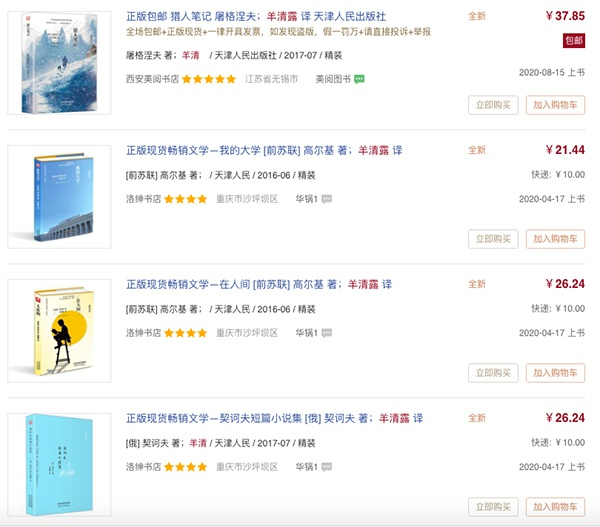The width and height of the screenshot is (600, 527).
Task: Open the 正版包邮 猎人笔记 title link
Action: pyautogui.click(x=257, y=17)
